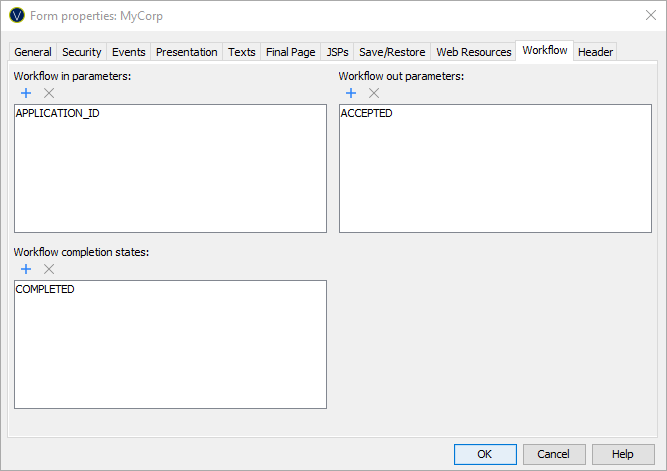Open the Security tab
The height and width of the screenshot is (471, 667).
[x=82, y=52]
